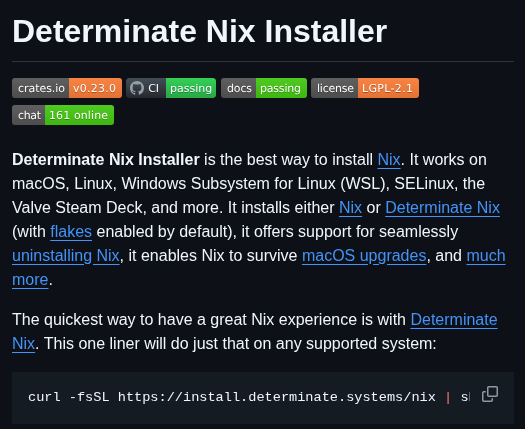The width and height of the screenshot is (525, 429).
Task: Open the docs passing badge
Action: [x=264, y=88]
